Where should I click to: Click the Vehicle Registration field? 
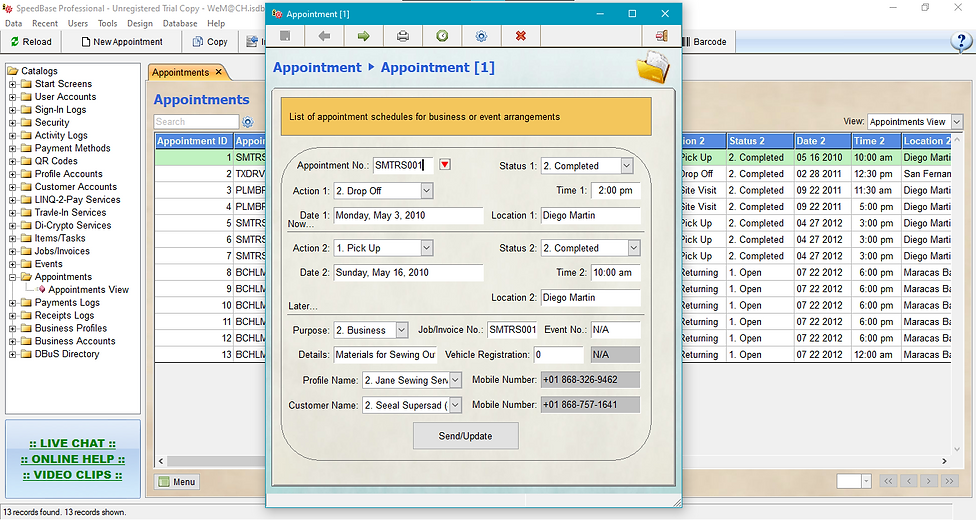click(x=558, y=354)
